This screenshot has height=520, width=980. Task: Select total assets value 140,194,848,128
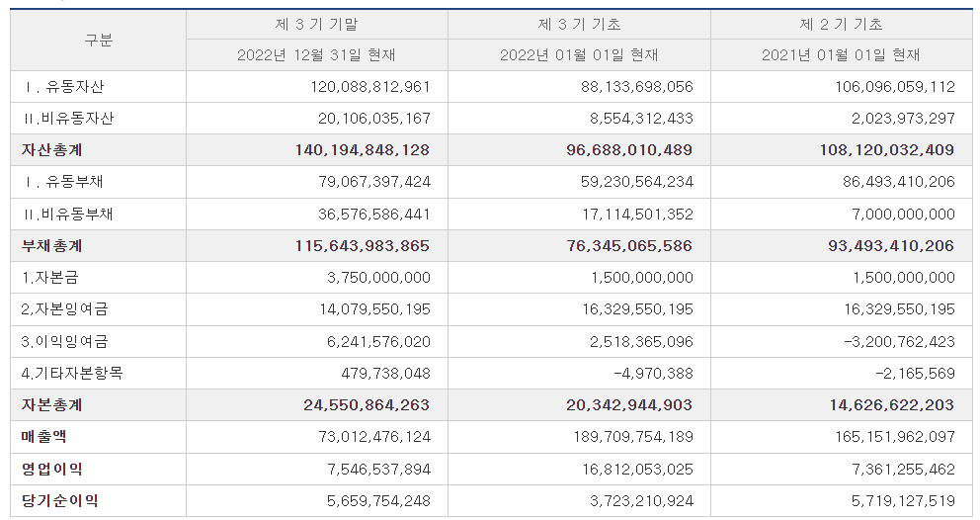tap(363, 150)
